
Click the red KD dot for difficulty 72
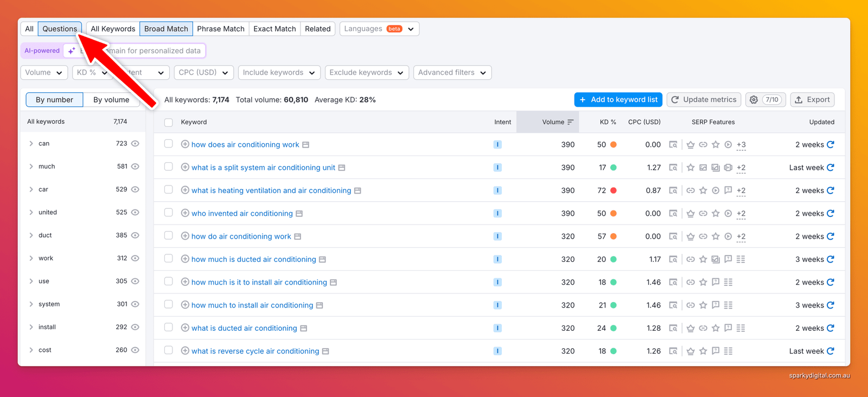coord(614,190)
